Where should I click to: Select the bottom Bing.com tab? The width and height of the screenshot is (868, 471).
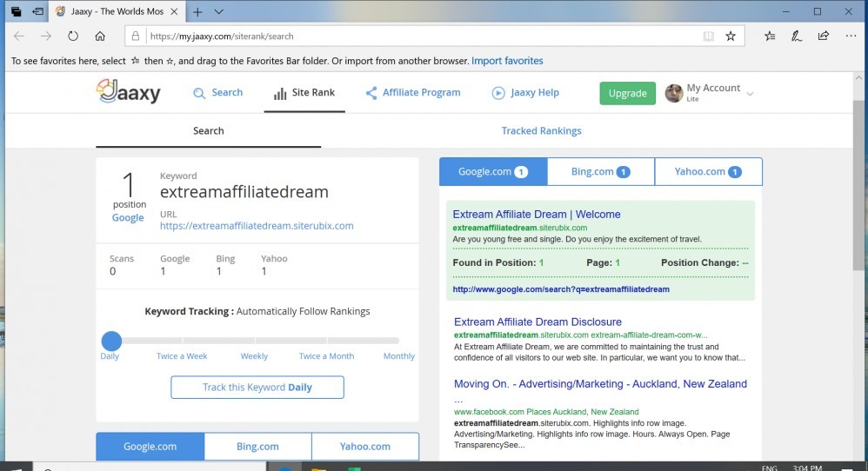tap(257, 446)
